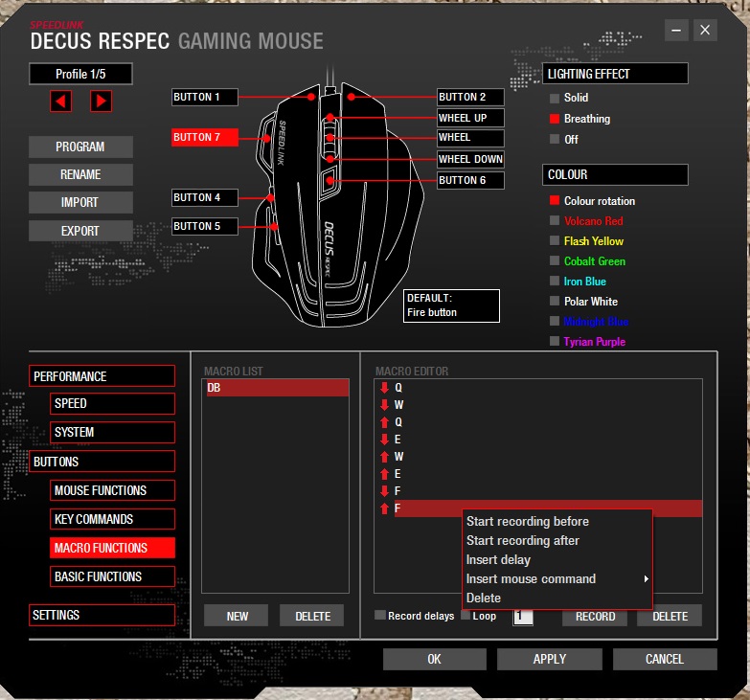Screen dimensions: 750x700
Task: Choose Flash Yellow colour
Action: 555,240
